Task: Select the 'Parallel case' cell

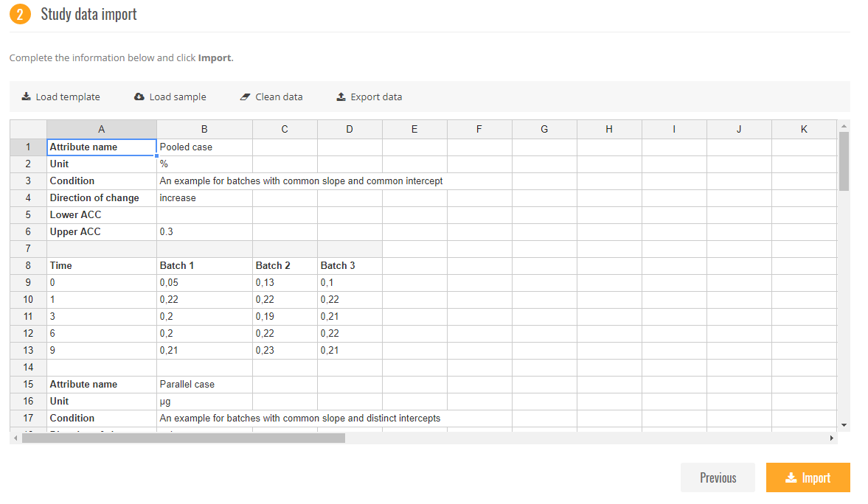Action: pyautogui.click(x=204, y=385)
